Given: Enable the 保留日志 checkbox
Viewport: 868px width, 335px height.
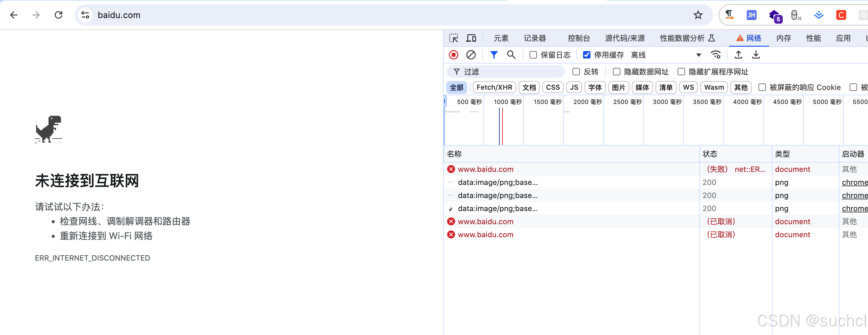Looking at the screenshot, I should 533,55.
